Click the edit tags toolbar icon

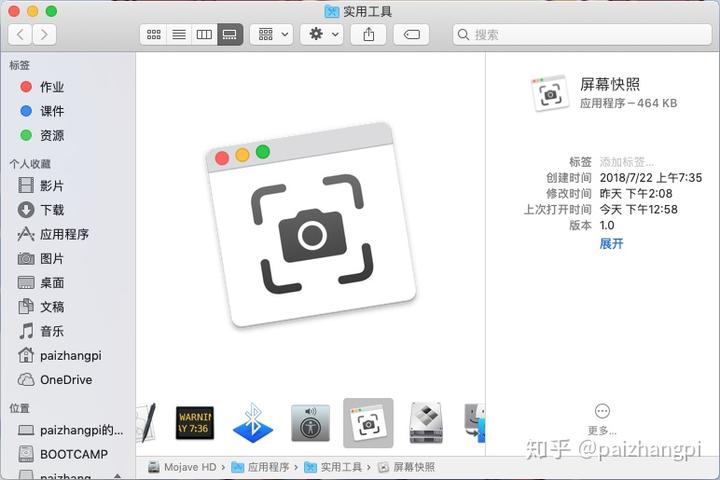pos(411,34)
